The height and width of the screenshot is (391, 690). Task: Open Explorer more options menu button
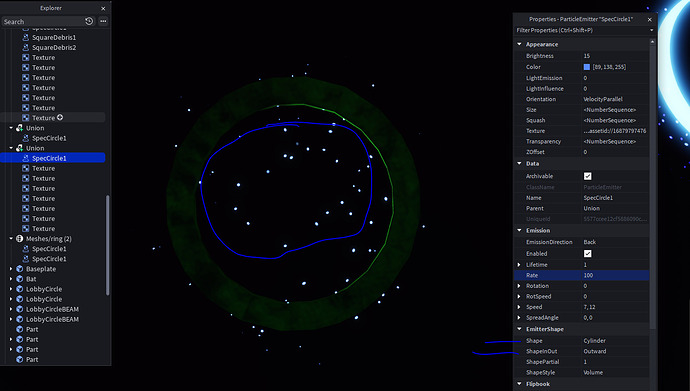103,21
